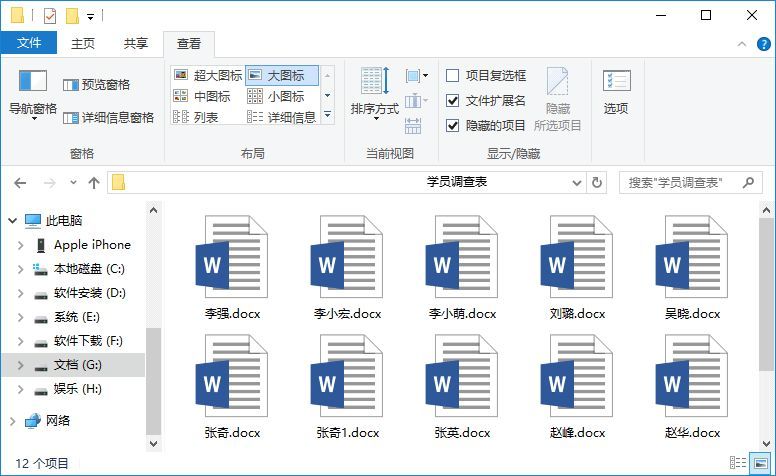Click the New folder quick access icon
This screenshot has height=476, width=776.
[72, 16]
